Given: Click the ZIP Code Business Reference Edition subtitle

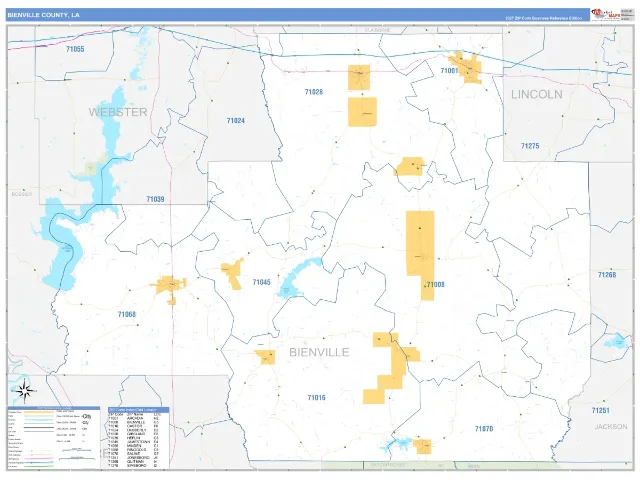Looking at the screenshot, I should 544,18.
